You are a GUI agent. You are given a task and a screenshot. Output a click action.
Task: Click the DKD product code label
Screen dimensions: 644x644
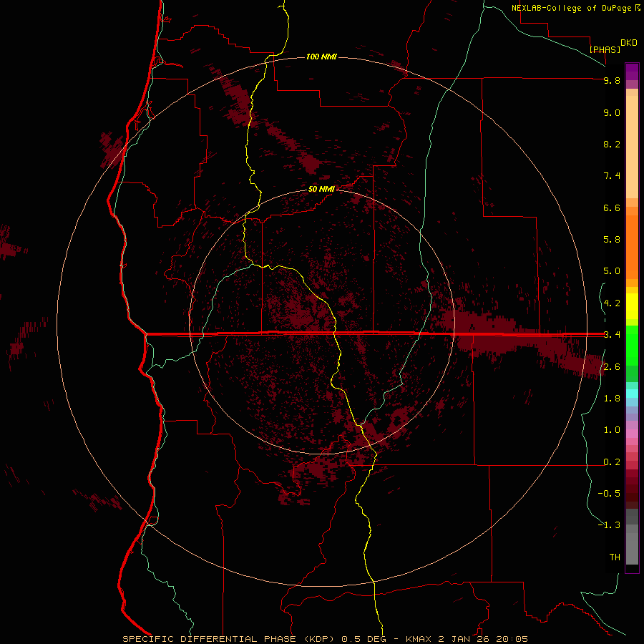(629, 43)
